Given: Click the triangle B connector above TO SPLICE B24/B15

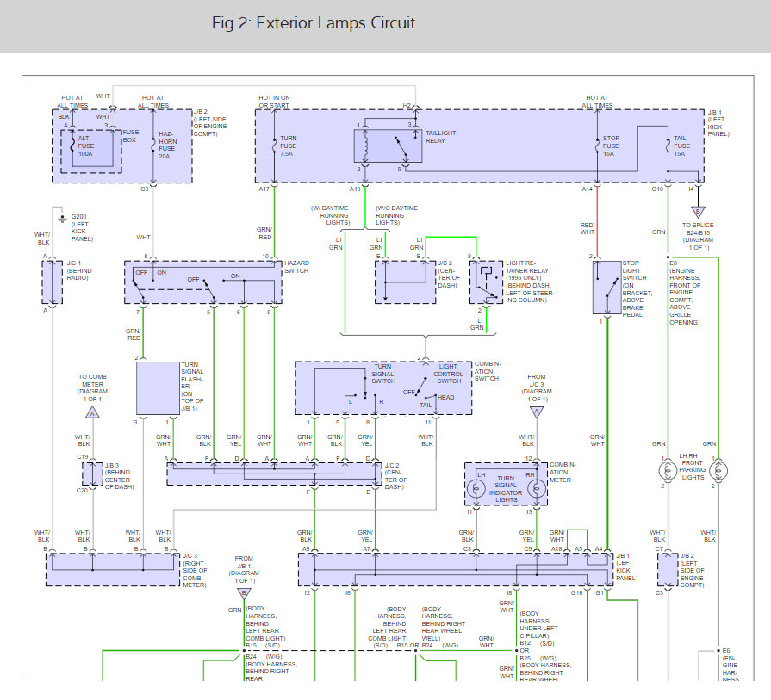Looking at the screenshot, I should (x=698, y=212).
